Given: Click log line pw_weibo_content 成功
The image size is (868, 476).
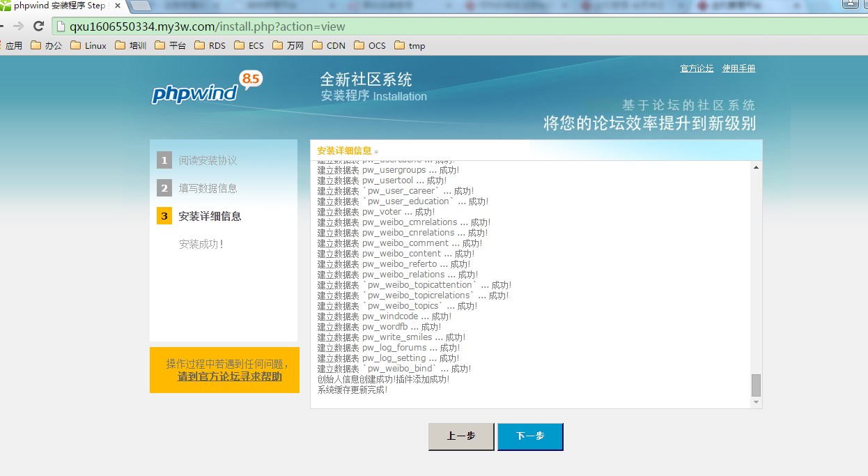Looking at the screenshot, I should (396, 254).
